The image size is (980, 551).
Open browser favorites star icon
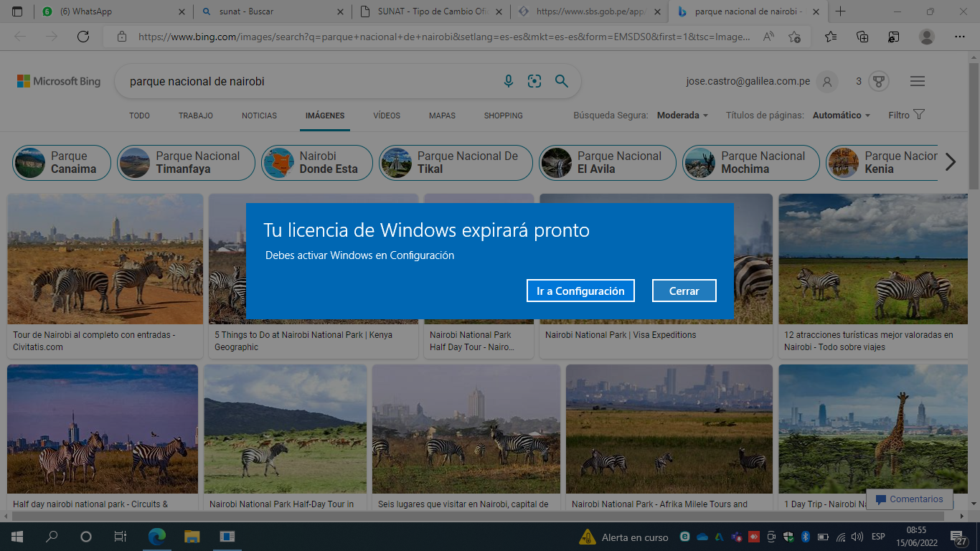(830, 37)
